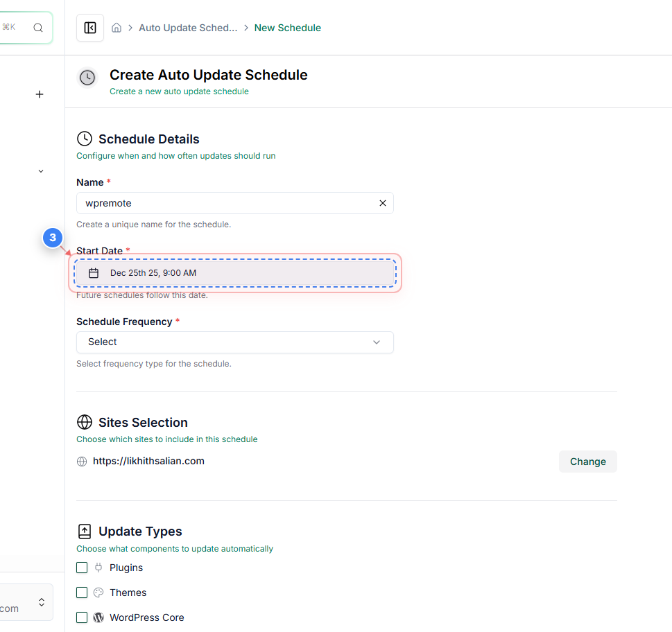Click the WordPress logo beside WordPress Core
This screenshot has width=672, height=632.
[99, 617]
